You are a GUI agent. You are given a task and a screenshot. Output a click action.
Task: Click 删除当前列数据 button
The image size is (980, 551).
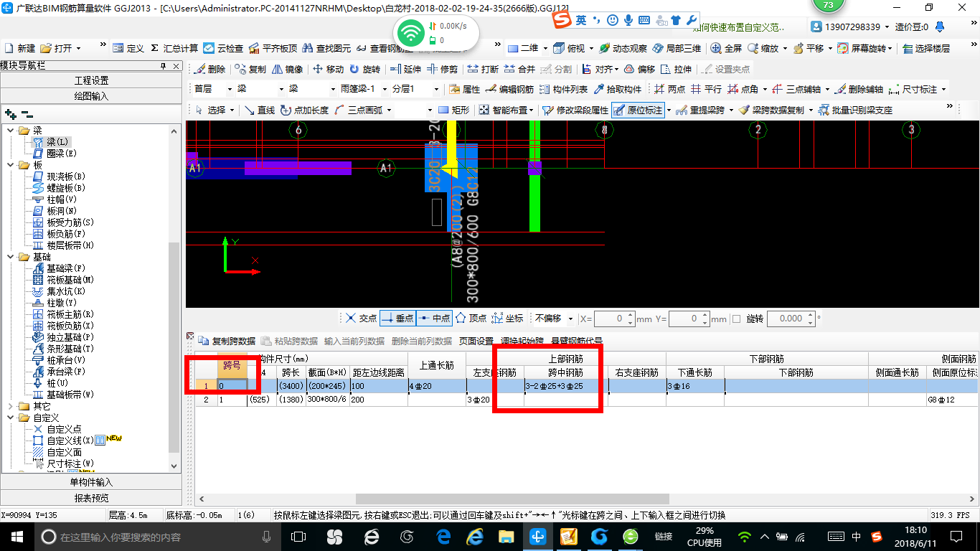[422, 341]
